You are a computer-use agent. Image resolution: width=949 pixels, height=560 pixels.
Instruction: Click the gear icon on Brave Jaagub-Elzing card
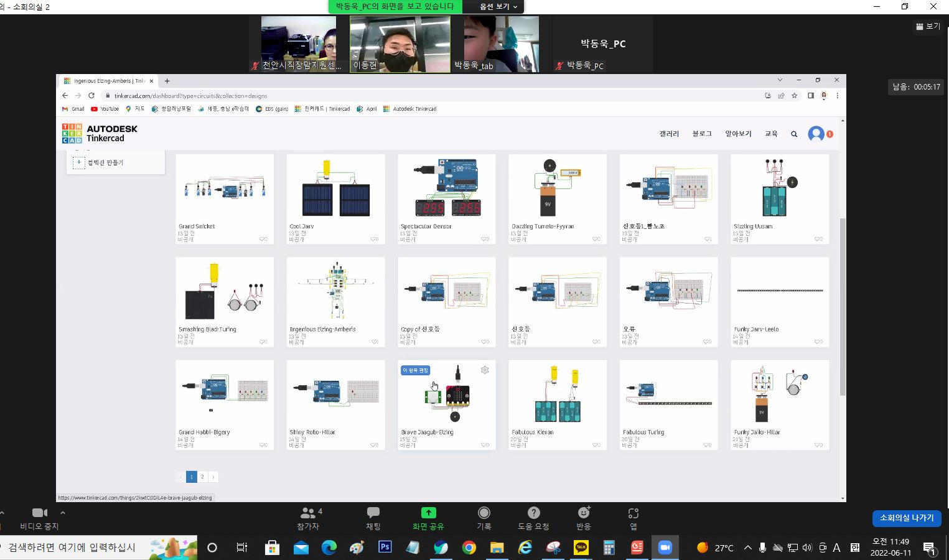(x=485, y=370)
